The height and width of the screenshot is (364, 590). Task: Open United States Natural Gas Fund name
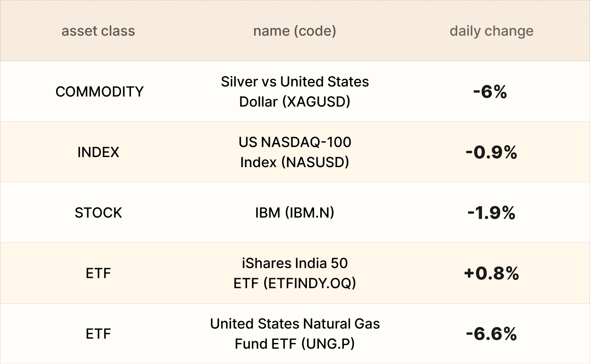295,333
